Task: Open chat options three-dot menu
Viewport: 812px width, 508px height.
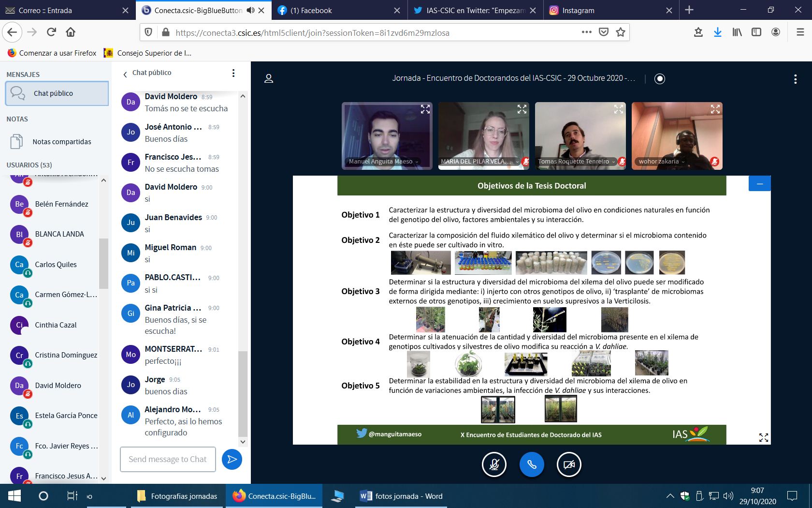Action: pos(233,73)
